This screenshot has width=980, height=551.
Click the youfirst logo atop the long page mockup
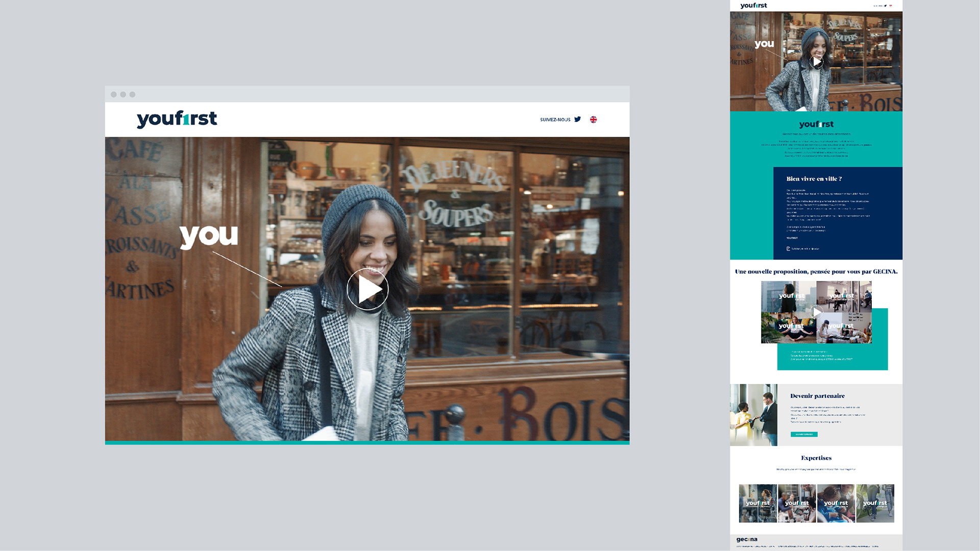coord(753,6)
